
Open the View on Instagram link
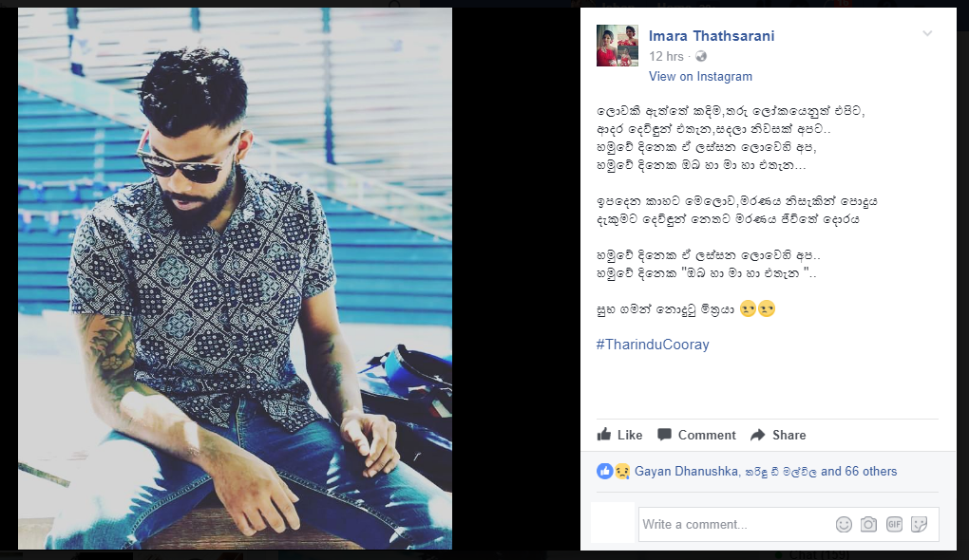click(700, 77)
